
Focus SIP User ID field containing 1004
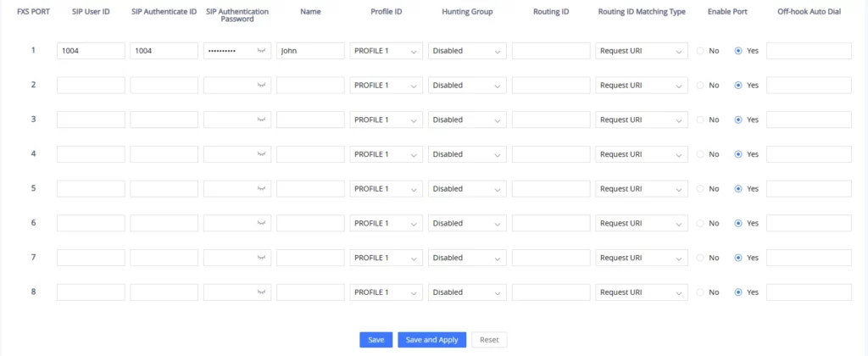pyautogui.click(x=91, y=51)
